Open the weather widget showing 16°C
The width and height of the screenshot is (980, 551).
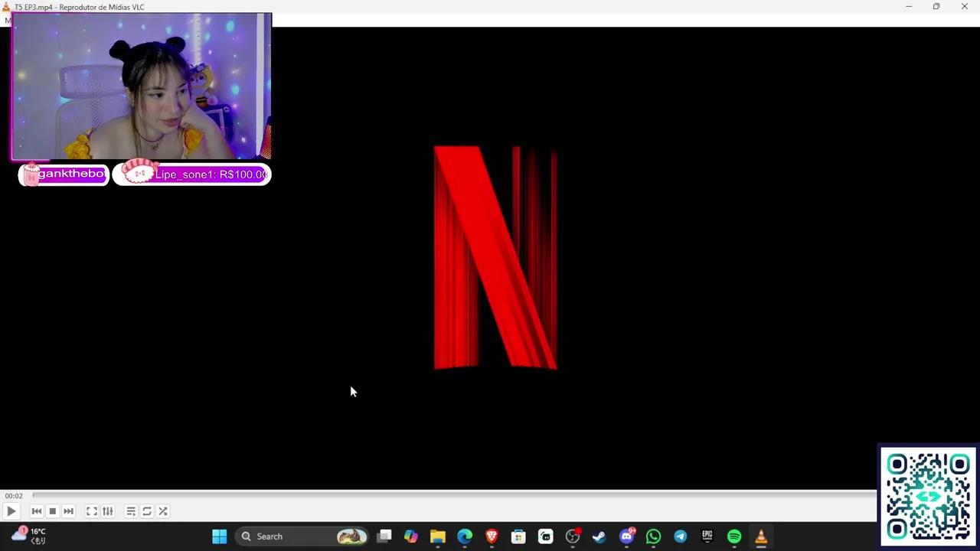pos(29,536)
